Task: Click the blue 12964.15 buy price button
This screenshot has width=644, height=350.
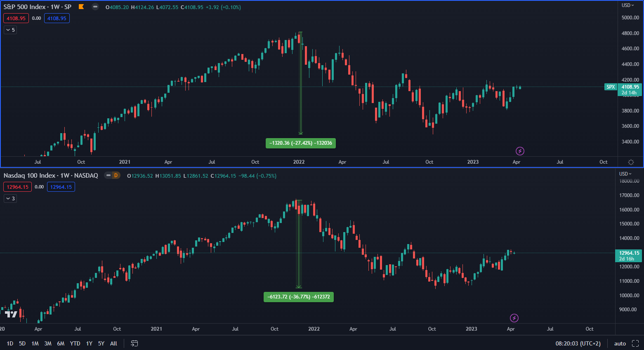Action: click(x=61, y=187)
